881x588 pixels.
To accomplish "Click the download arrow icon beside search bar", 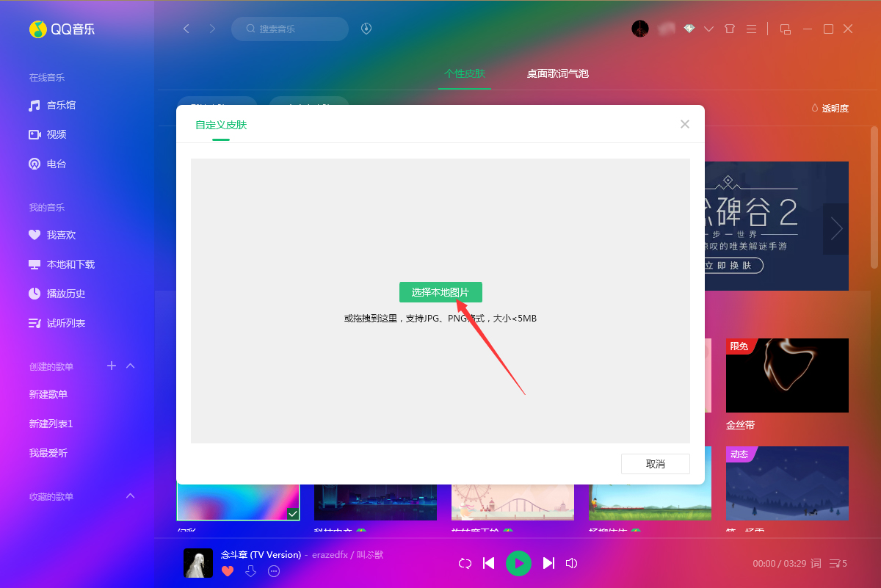I will pos(366,29).
